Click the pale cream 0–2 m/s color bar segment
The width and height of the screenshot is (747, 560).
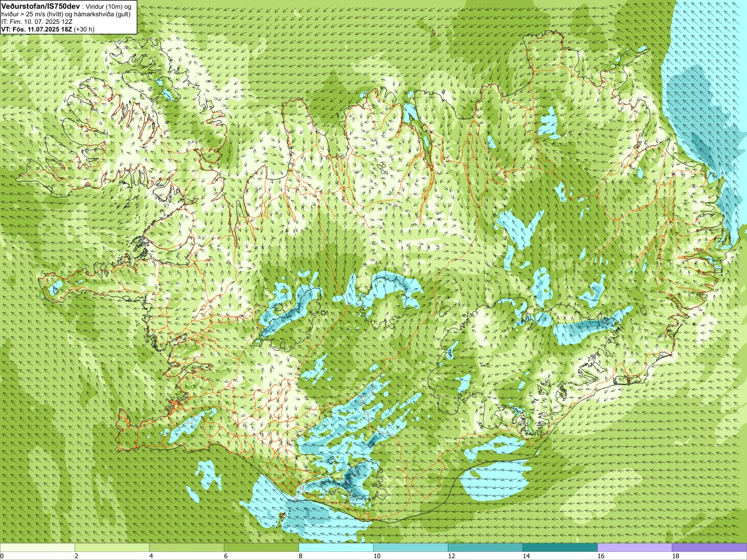[x=37, y=548]
